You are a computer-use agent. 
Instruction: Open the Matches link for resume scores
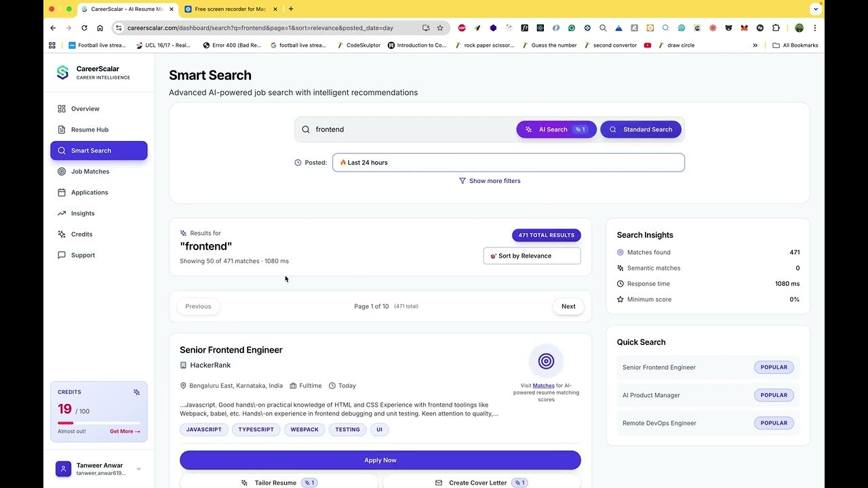[x=543, y=385]
